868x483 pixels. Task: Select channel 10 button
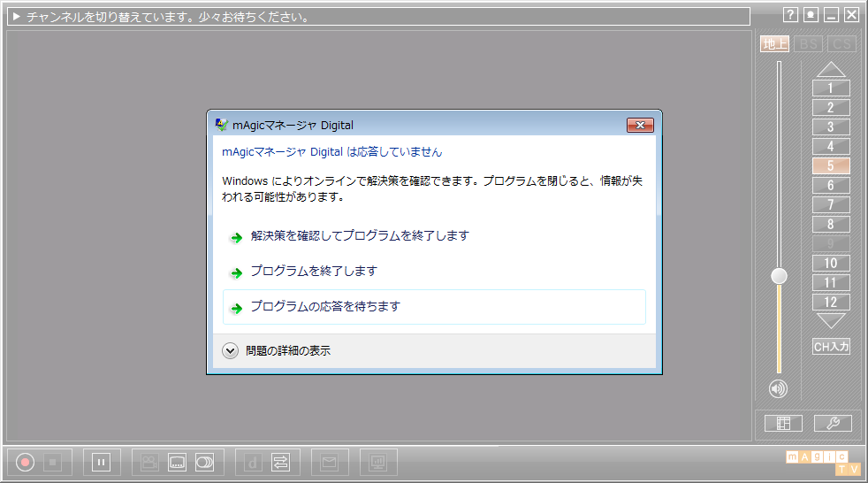click(x=831, y=263)
